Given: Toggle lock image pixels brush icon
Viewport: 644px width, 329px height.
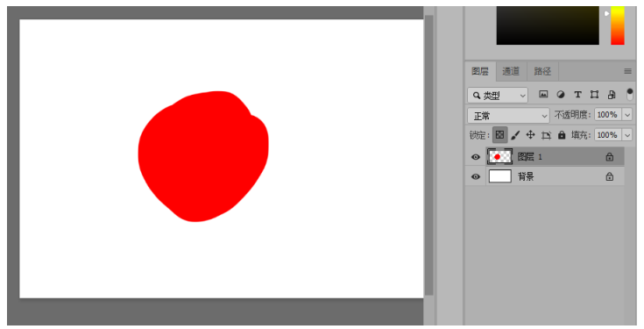Looking at the screenshot, I should [515, 135].
